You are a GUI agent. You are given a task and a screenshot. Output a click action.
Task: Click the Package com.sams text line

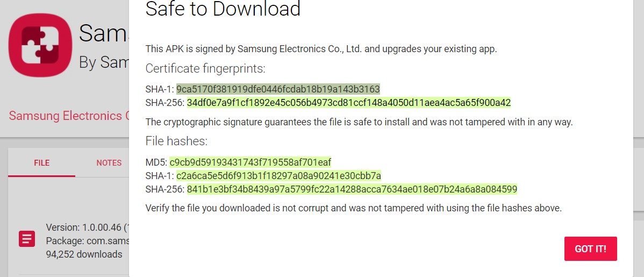point(88,240)
